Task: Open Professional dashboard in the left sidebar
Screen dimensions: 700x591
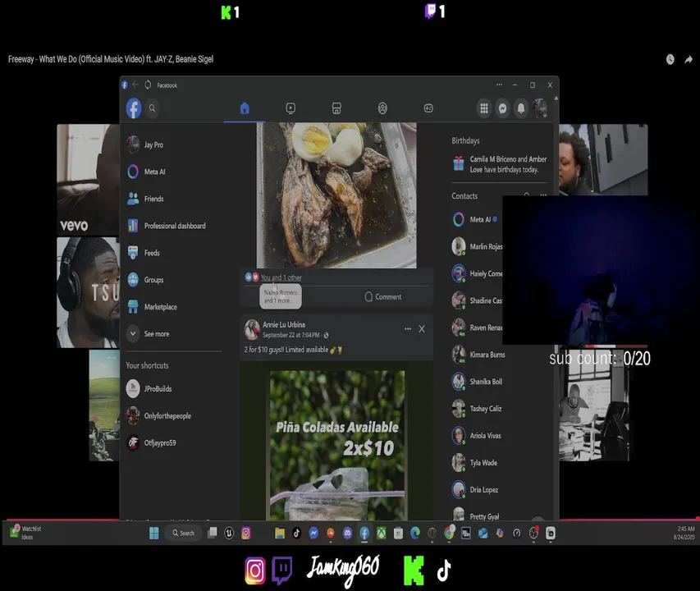Action: coord(174,226)
